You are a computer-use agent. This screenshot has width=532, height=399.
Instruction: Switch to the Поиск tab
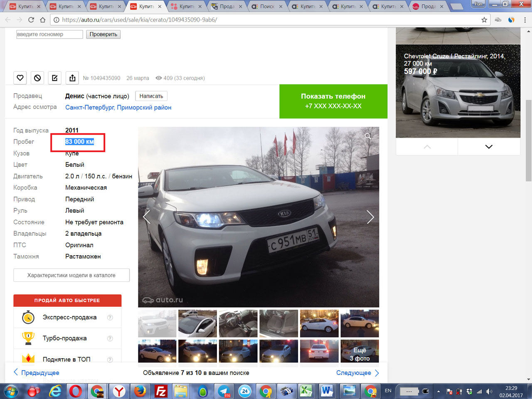click(266, 7)
